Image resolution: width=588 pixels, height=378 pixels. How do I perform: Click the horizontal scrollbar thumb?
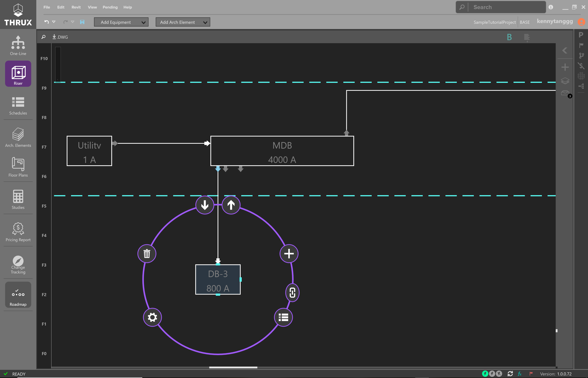pyautogui.click(x=233, y=367)
